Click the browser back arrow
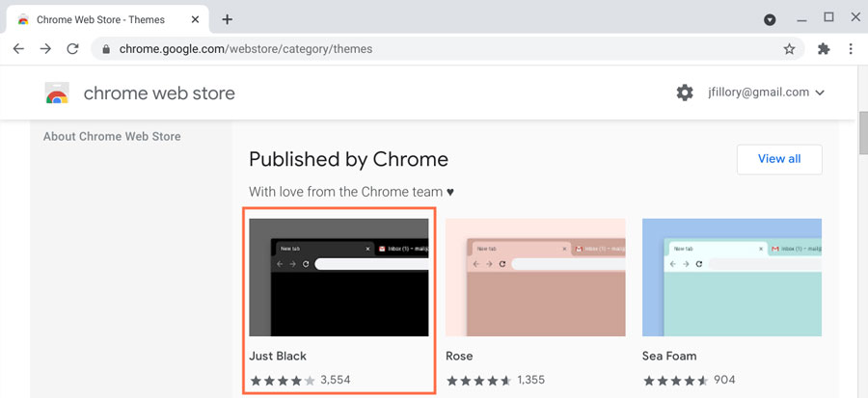868x398 pixels. coord(18,49)
